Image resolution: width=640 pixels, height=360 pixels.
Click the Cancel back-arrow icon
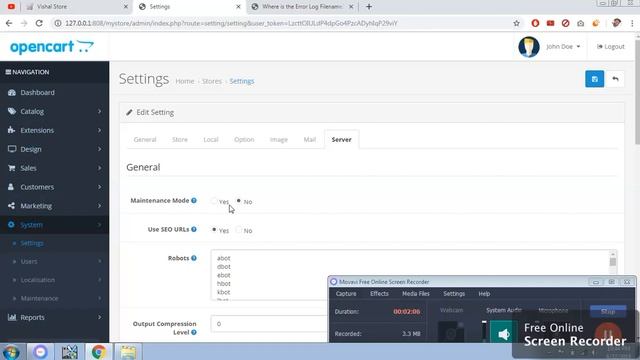click(x=615, y=79)
